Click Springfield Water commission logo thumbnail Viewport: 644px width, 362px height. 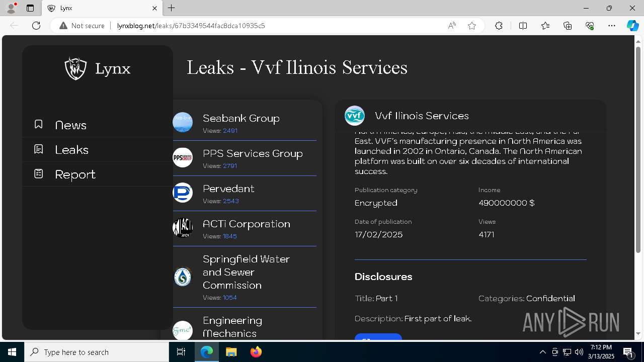(x=183, y=277)
